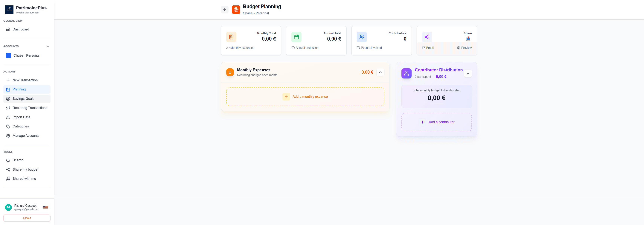Select the Savings Goals target icon
The width and height of the screenshot is (644, 225).
point(8,98)
